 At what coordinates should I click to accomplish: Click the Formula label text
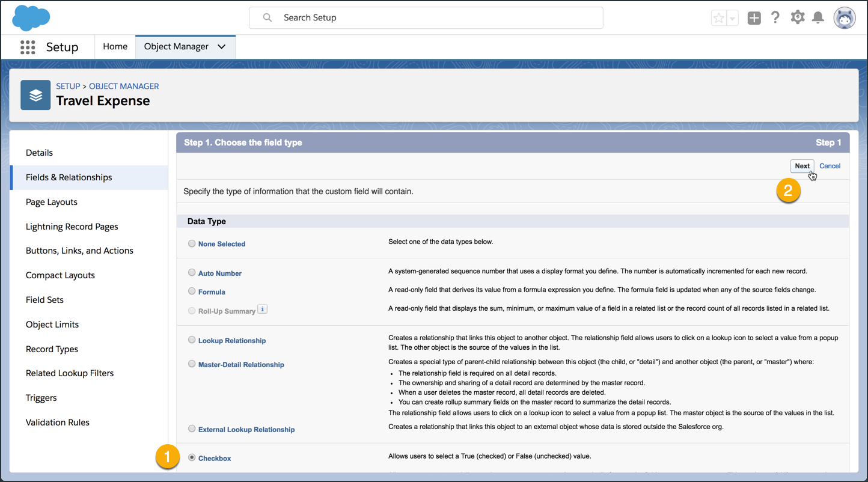tap(212, 292)
